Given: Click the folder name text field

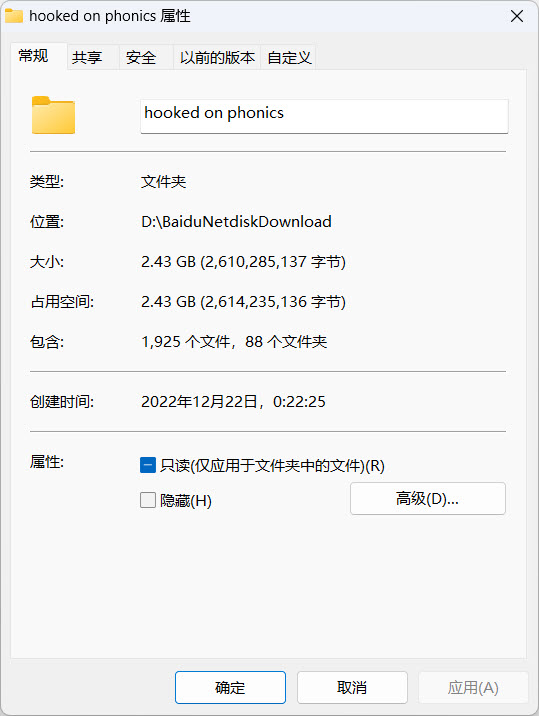Looking at the screenshot, I should (x=324, y=116).
